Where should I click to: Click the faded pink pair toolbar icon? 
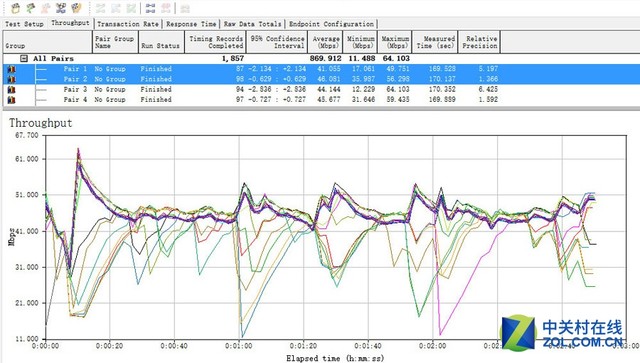165,8
